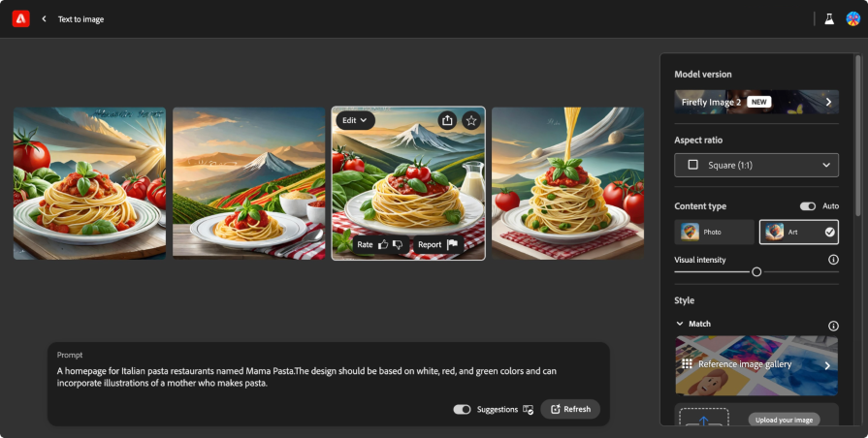868x438 pixels.
Task: Rate the image thumbs down
Action: 398,244
